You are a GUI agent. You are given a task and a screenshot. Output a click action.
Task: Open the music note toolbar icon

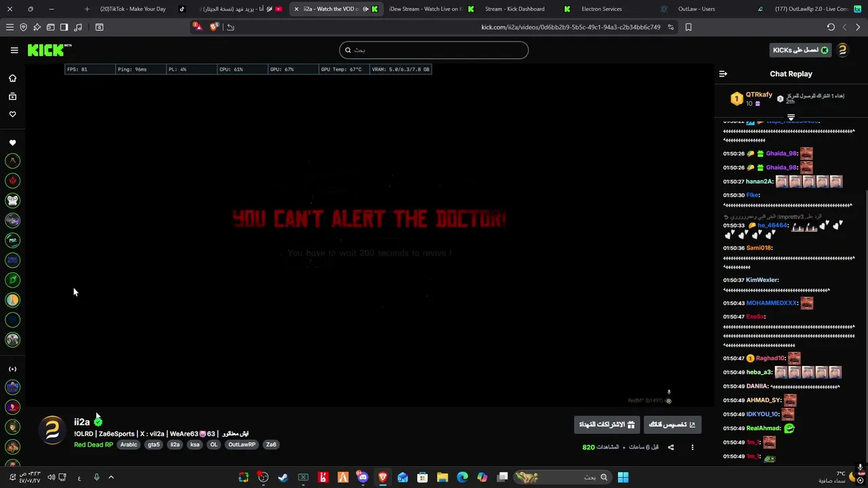tap(77, 27)
